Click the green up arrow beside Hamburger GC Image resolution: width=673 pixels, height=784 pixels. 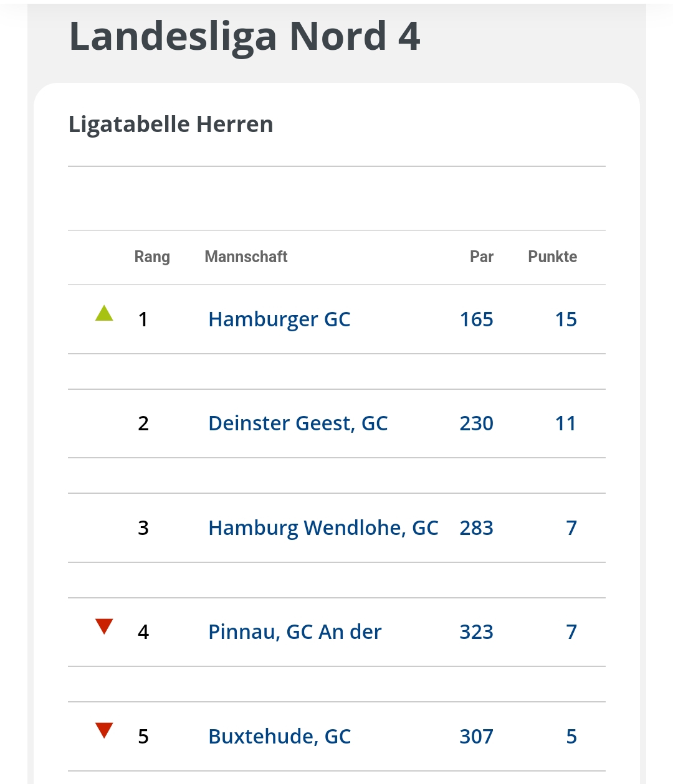click(104, 313)
